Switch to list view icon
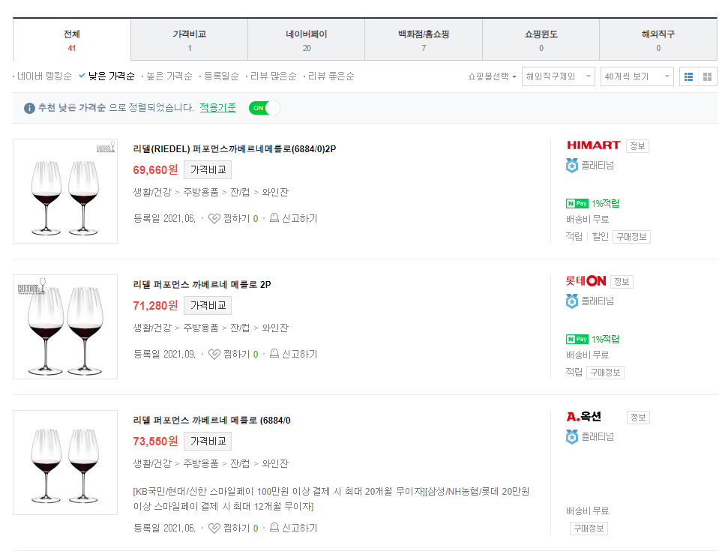The image size is (728, 560). click(x=689, y=76)
